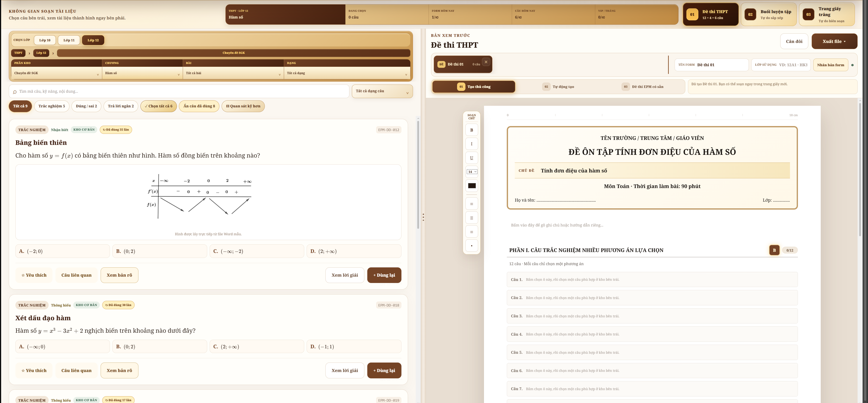Filter questions by Đúng / sai 2
The width and height of the screenshot is (868, 403).
click(x=87, y=106)
